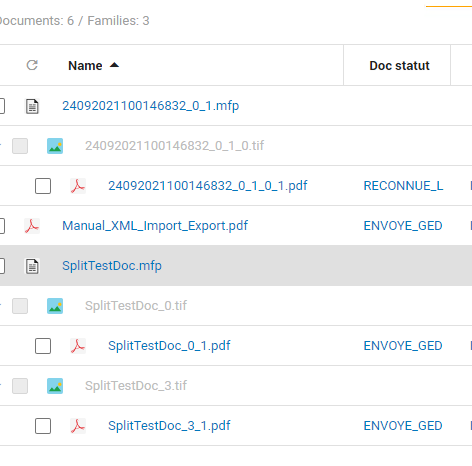Click disabled checkbox for 24092021100146832_0_1_0.tif
The width and height of the screenshot is (472, 466).
tap(20, 146)
